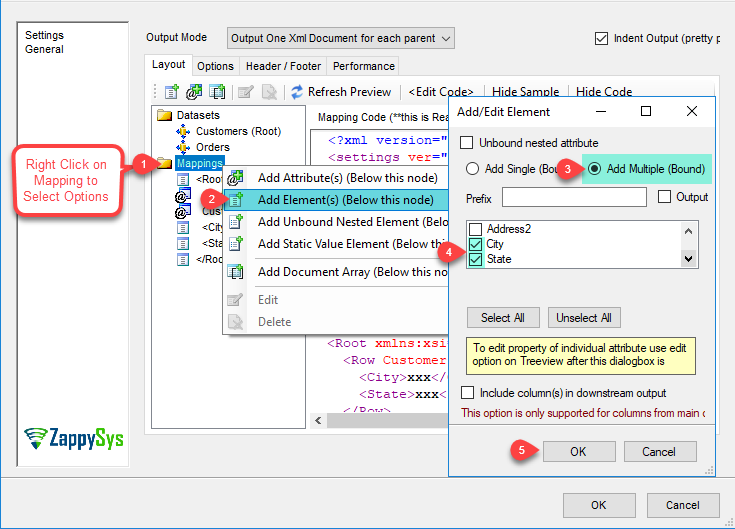Click the ZappySys logo
735x529 pixels.
(x=74, y=439)
